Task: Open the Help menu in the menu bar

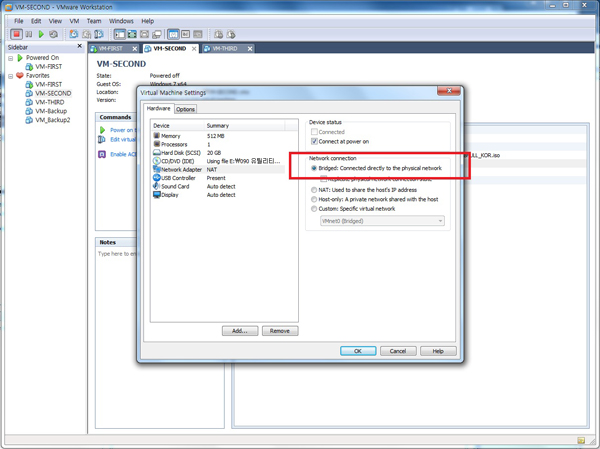Action: pos(148,21)
